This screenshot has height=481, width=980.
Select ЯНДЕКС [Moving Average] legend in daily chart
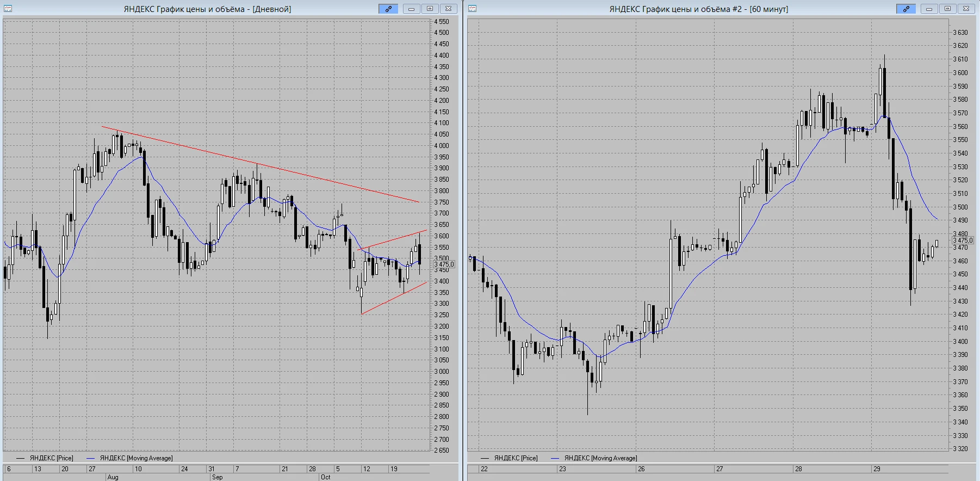(x=130, y=458)
